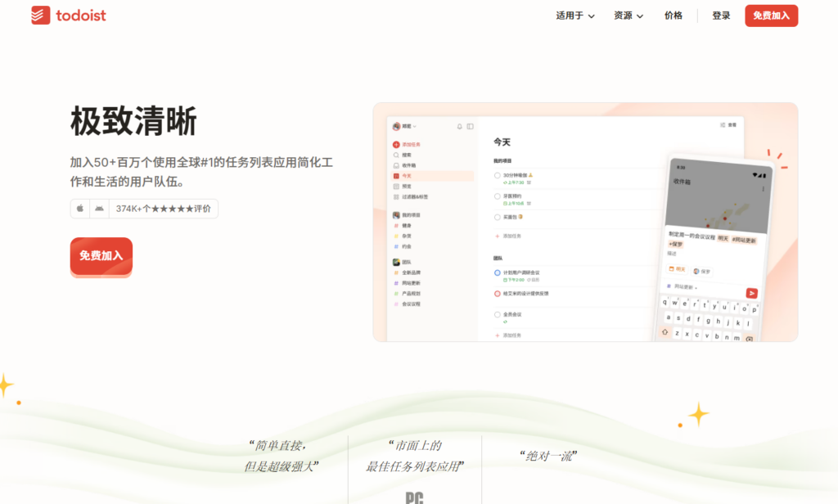
Task: Mark 牙医预约 as complete
Action: click(496, 196)
